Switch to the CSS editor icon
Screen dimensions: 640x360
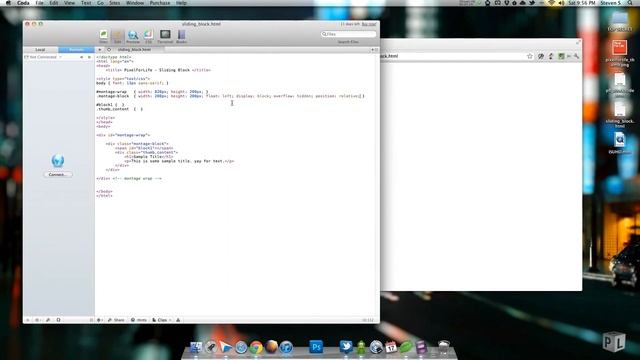coord(148,36)
